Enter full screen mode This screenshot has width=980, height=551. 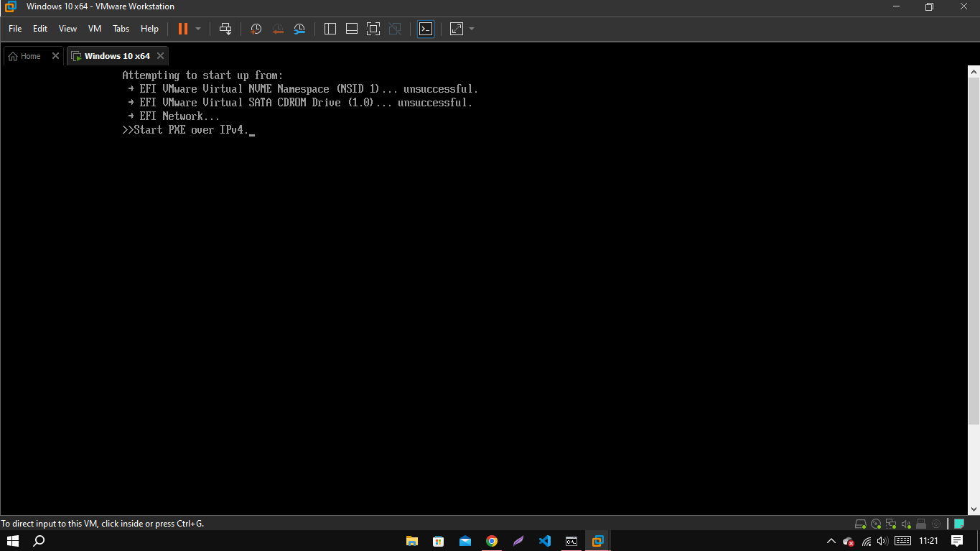[373, 29]
